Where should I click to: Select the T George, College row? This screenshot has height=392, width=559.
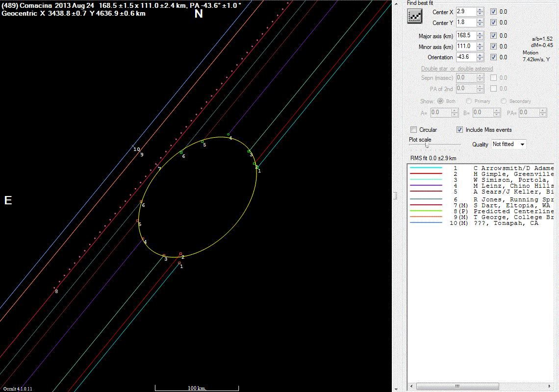[x=482, y=218]
